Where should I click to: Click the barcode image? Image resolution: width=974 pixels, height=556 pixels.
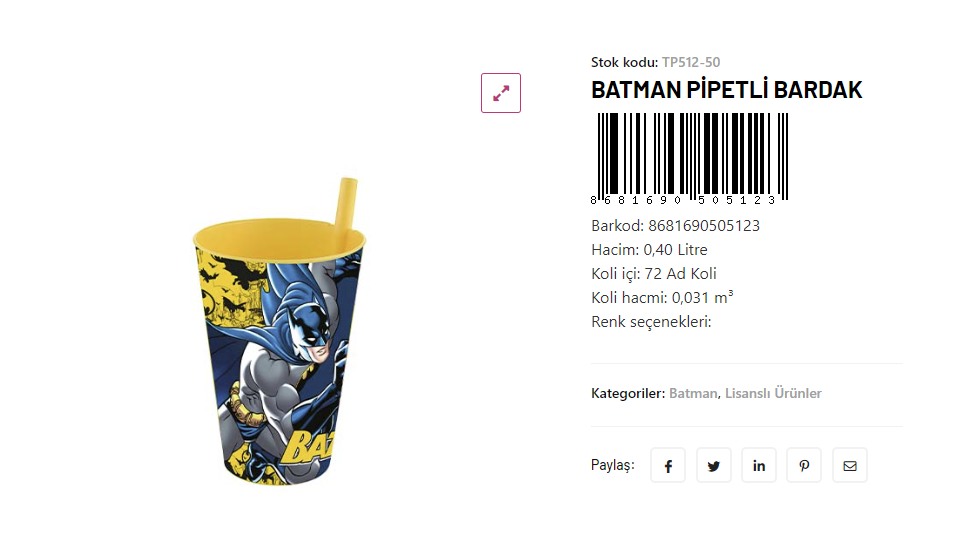690,158
